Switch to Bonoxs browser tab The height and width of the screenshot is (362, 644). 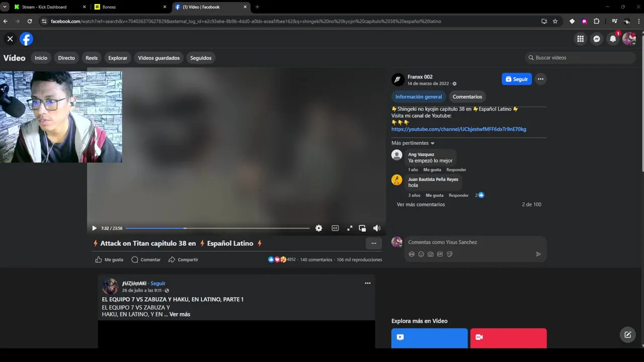(131, 7)
